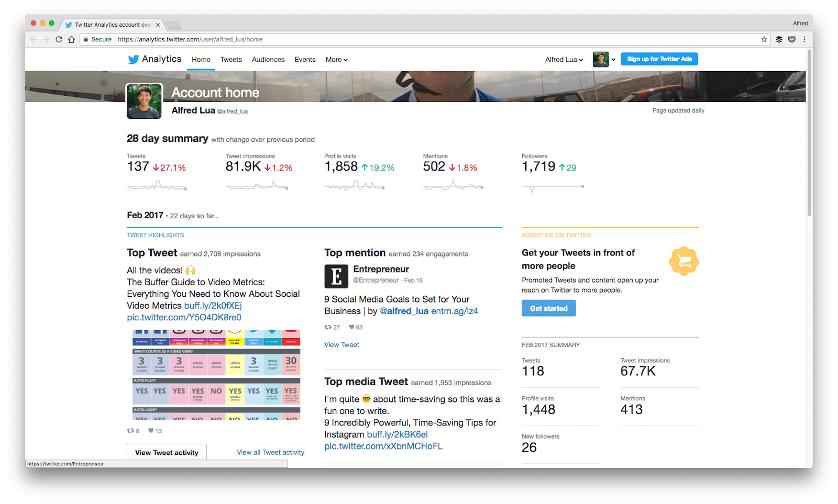Image resolution: width=838 pixels, height=504 pixels.
Task: Click Profile visits value 1,858
Action: (x=341, y=167)
